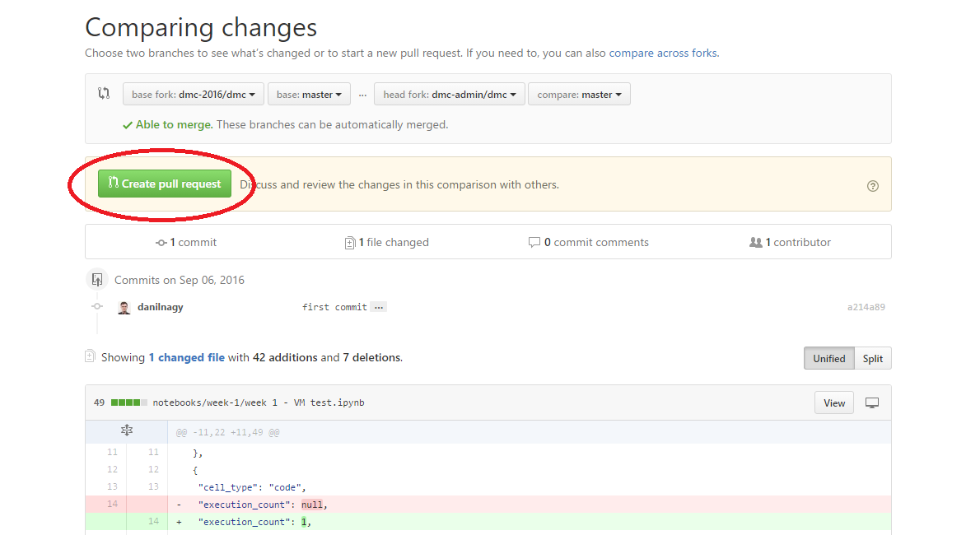Viewport: 980px width, 535px height.
Task: Click the Comparing changes heading
Action: click(x=201, y=27)
